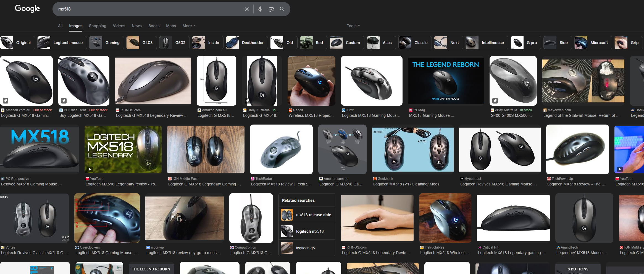Filter images by Grip chip
This screenshot has height=274, width=644.
(629, 43)
